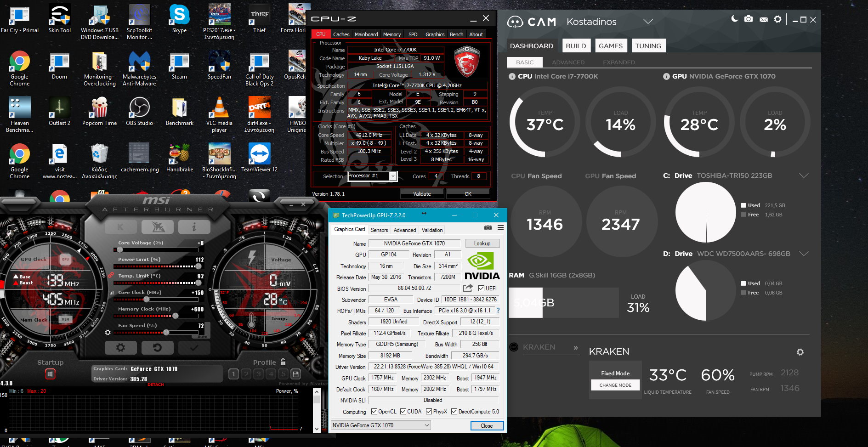Click Afterburner save profile floppy icon

coord(296,374)
